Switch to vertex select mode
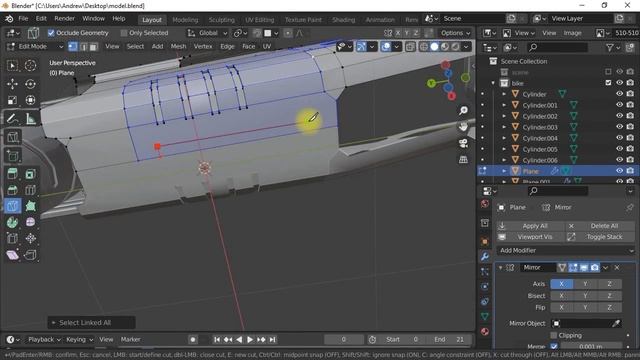This screenshot has width=640, height=360. coord(73,47)
